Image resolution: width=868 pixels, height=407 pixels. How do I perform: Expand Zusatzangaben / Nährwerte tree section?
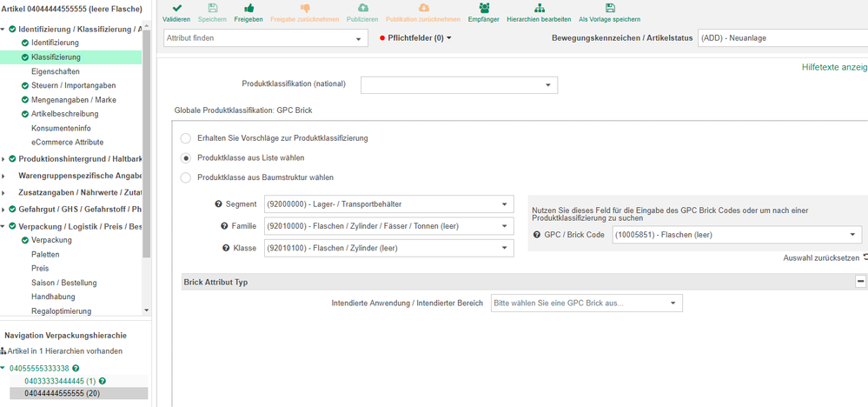(x=3, y=193)
